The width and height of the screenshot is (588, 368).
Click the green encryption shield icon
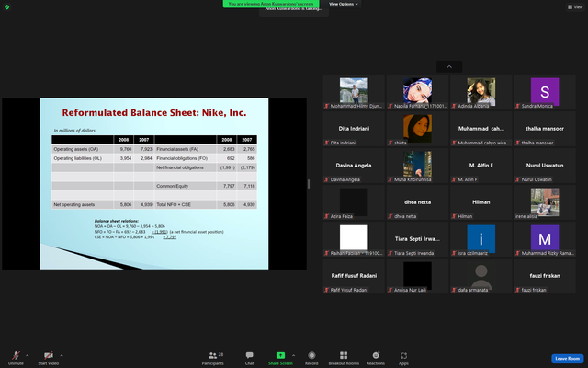6,7
